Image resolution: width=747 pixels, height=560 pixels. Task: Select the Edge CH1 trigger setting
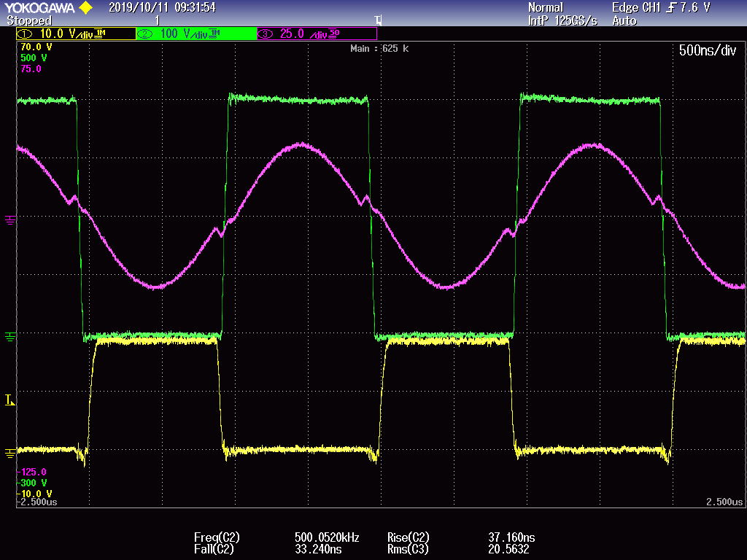point(636,8)
